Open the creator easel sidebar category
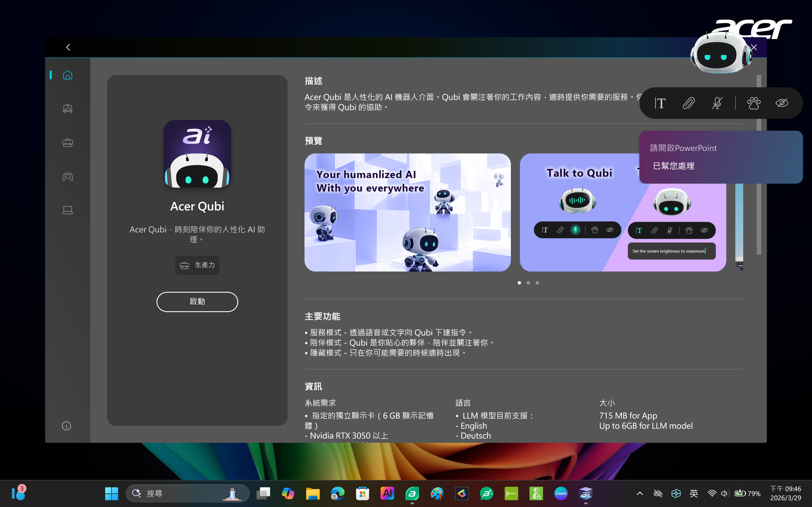Screen dimensions: 812x507 67,109
